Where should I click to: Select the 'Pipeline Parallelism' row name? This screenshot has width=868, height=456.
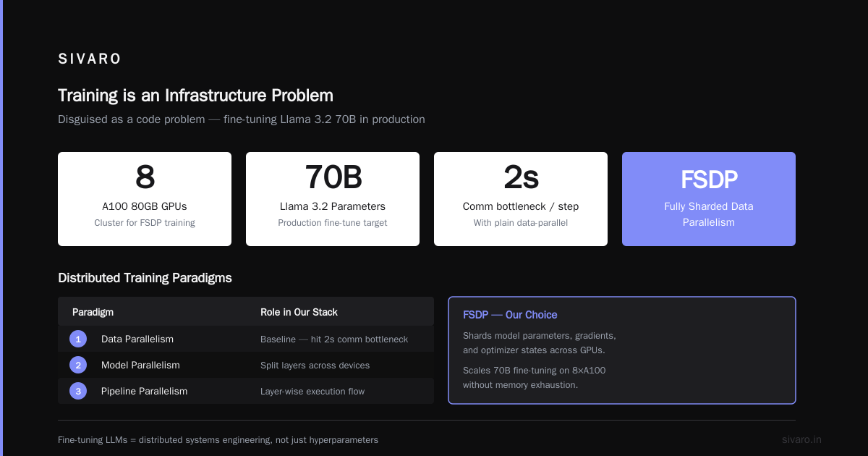[144, 391]
